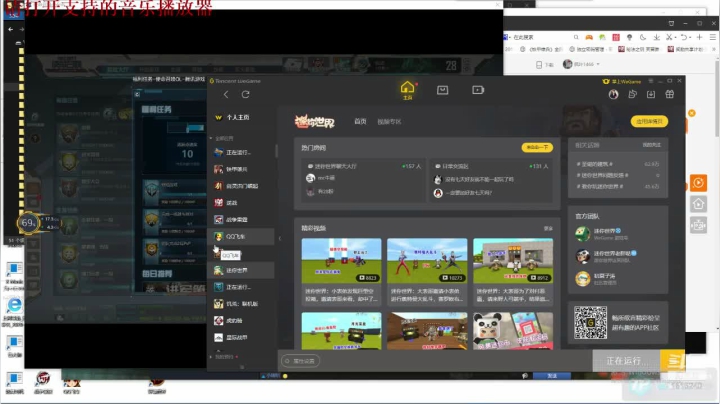Click the yellow button in 热门房间 header
The image size is (720, 404).
(537, 147)
